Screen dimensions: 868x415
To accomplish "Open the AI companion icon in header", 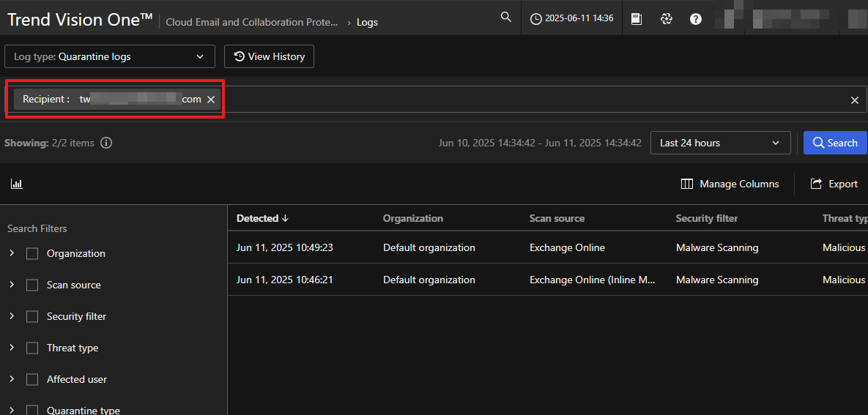I will [x=666, y=19].
